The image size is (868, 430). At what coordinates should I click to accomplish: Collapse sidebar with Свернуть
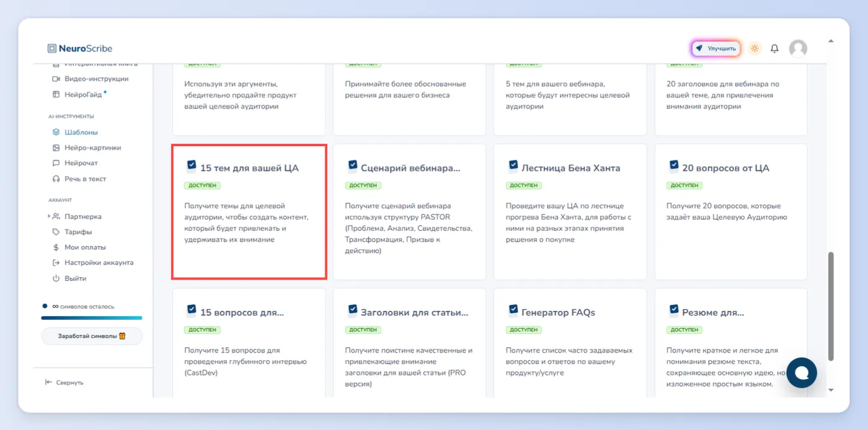pos(64,383)
